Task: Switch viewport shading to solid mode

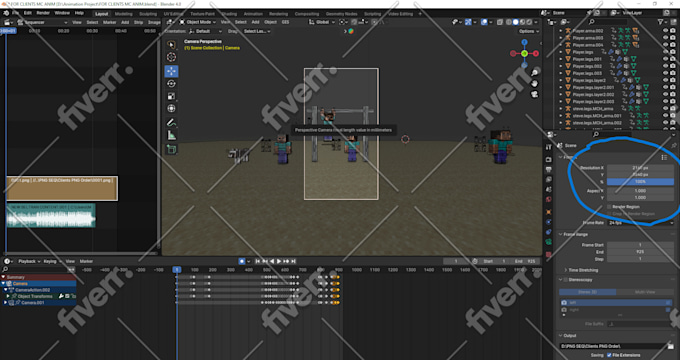Action: tap(516, 22)
